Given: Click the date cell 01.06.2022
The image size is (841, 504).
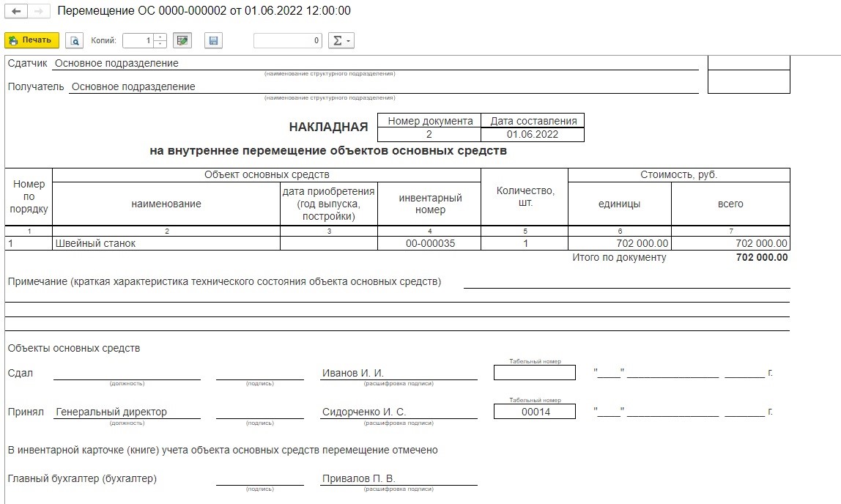Looking at the screenshot, I should tap(533, 135).
